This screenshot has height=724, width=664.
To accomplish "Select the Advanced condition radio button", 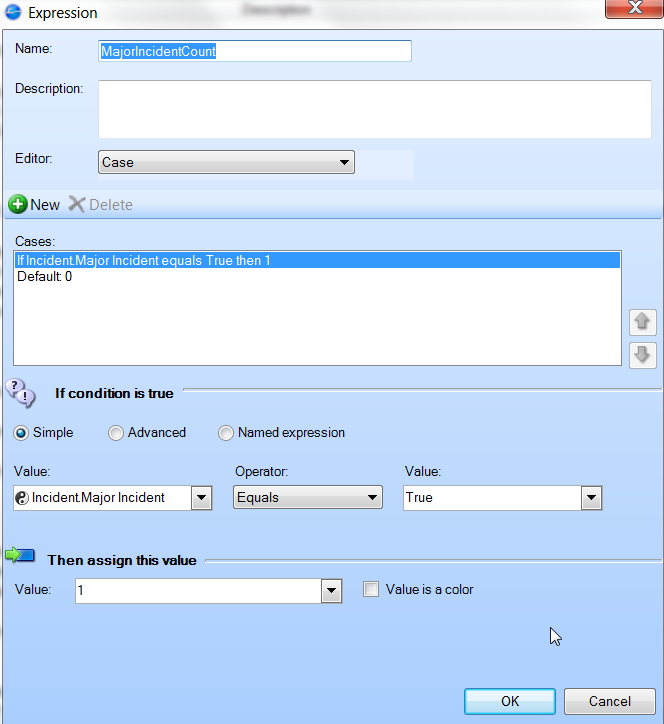I will (x=116, y=433).
